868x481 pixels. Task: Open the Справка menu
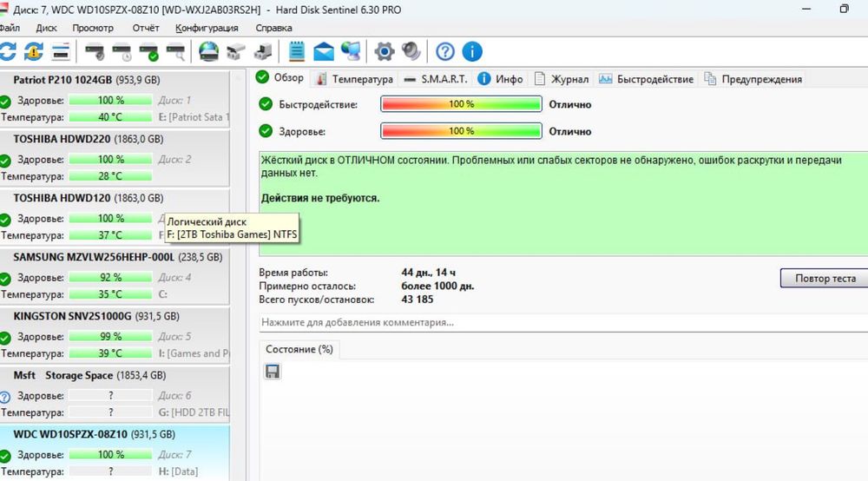(x=274, y=28)
